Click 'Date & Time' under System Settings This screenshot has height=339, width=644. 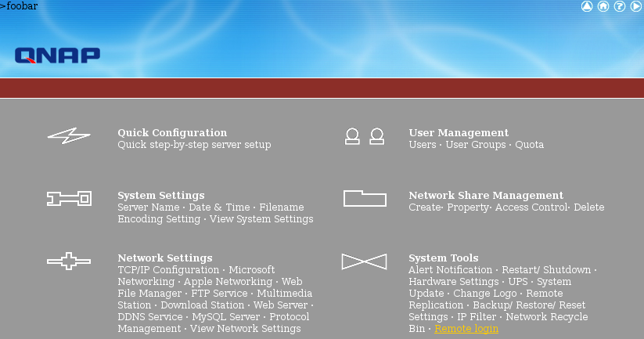click(219, 207)
